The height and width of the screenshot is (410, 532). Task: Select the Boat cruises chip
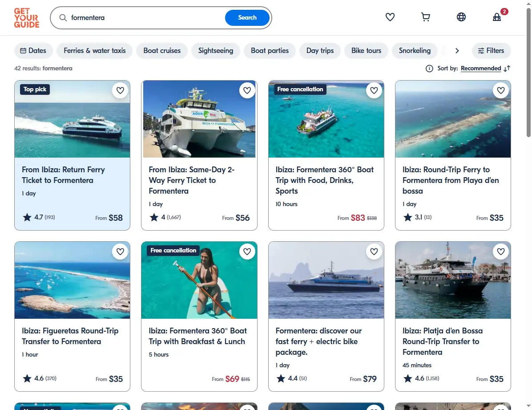162,51
